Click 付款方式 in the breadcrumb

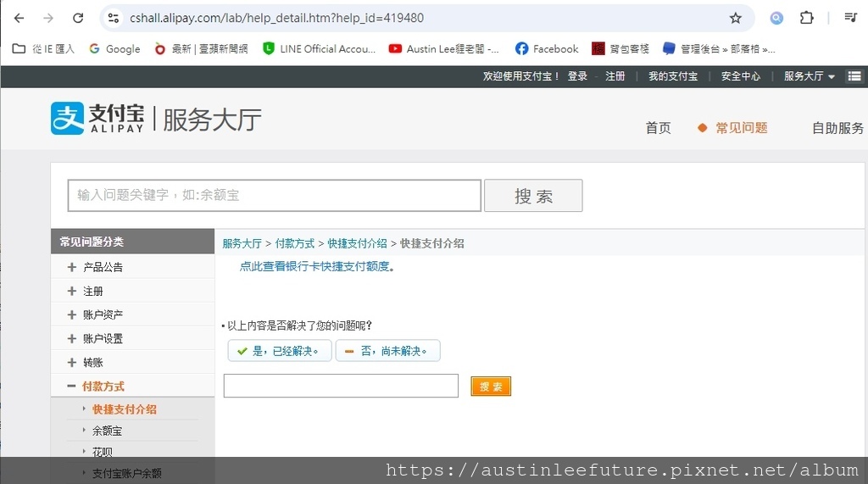click(x=294, y=243)
